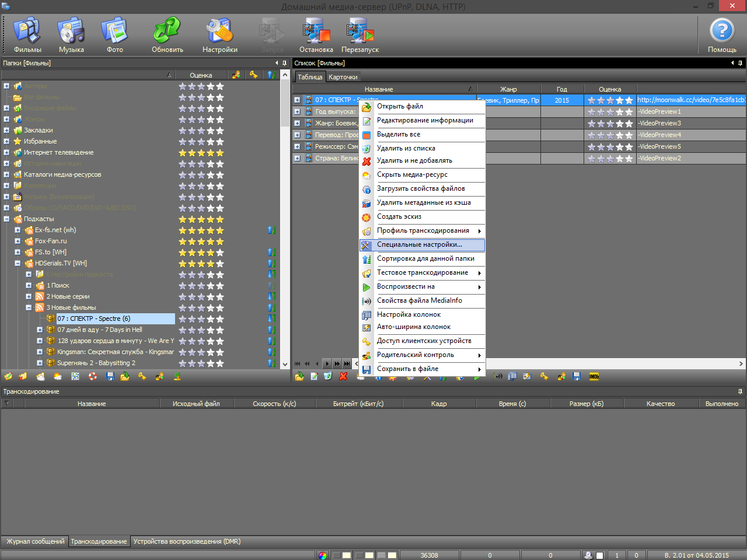Click the IMDb icon in list toolbar
747x560 pixels.
tap(594, 377)
